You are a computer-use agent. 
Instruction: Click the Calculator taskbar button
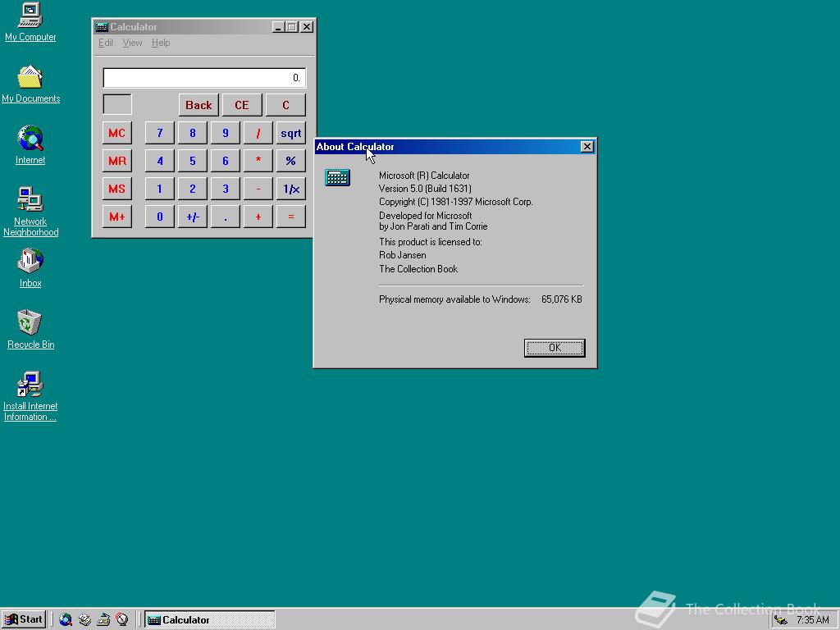(x=209, y=620)
